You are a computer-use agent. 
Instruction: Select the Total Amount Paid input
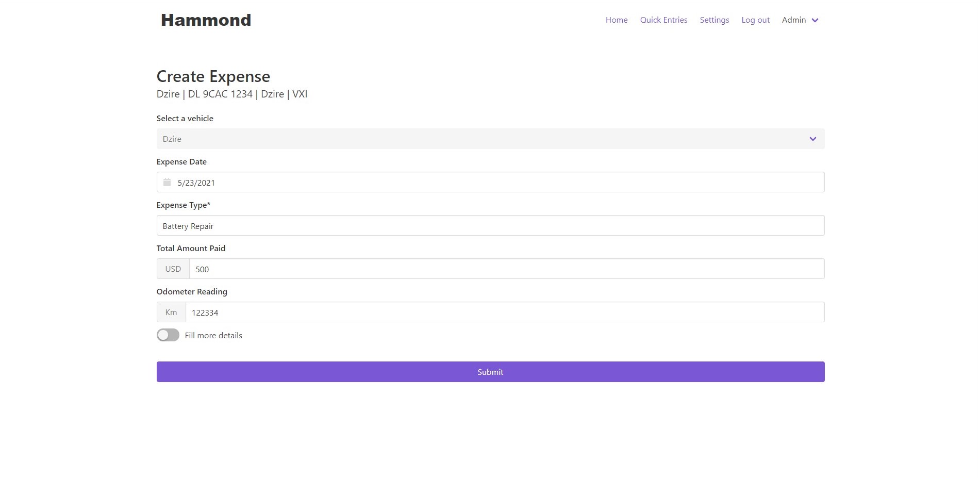point(506,269)
